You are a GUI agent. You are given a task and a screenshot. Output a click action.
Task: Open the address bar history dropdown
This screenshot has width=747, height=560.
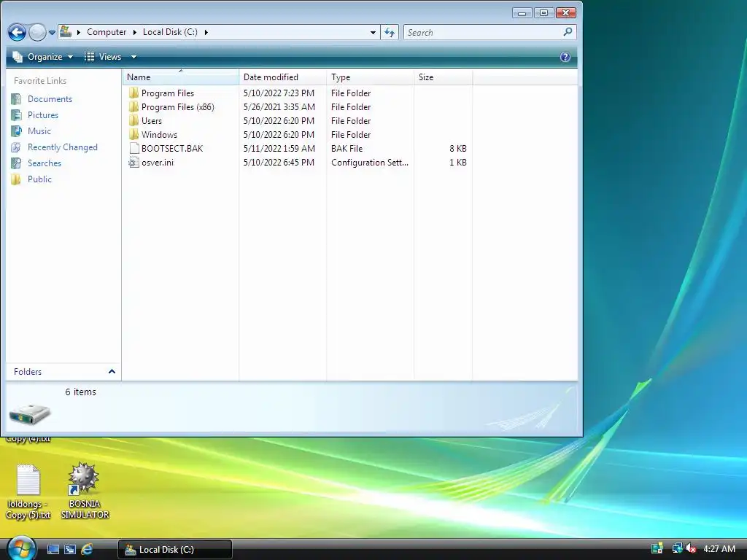[373, 32]
